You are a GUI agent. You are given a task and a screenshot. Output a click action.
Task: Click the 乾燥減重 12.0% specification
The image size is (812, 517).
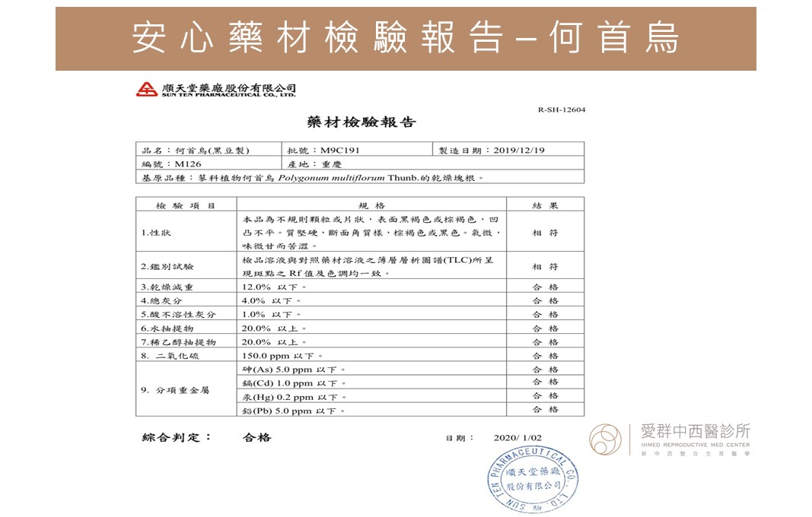pos(274,287)
